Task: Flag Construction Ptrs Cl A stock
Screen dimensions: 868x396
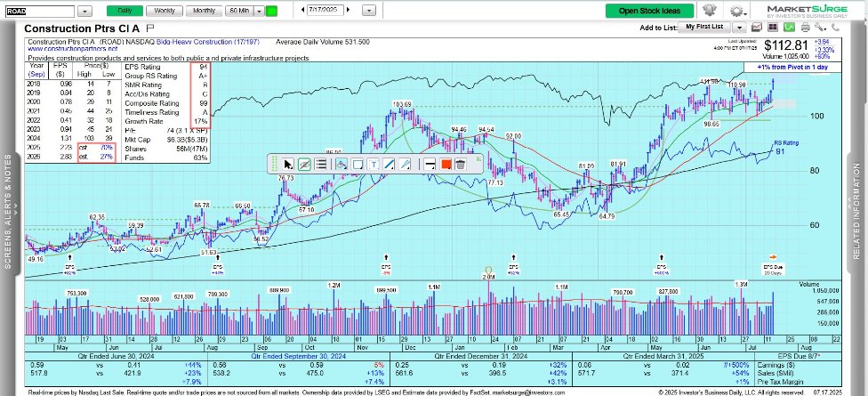Action: (x=152, y=28)
